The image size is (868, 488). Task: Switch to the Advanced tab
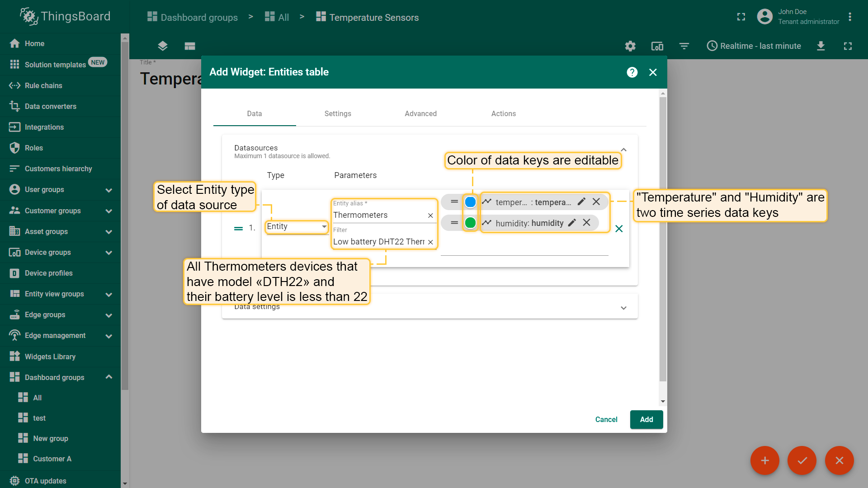[x=420, y=113]
